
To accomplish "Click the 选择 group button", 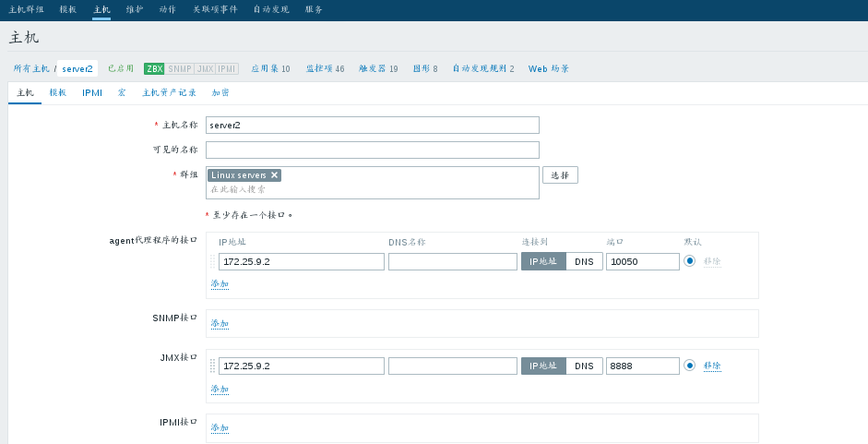I will tap(560, 175).
